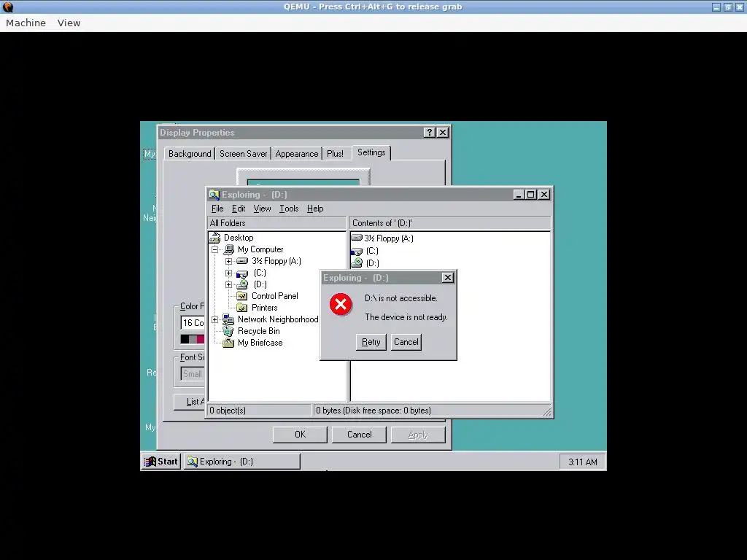Open the Windows Start menu
Image resolution: width=747 pixels, height=560 pixels.
161,462
